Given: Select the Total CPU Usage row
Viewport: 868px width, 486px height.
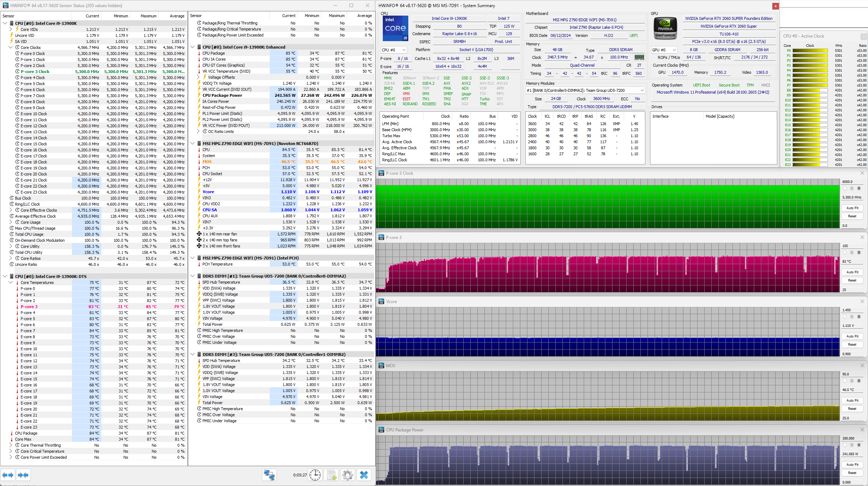Looking at the screenshot, I should point(94,234).
